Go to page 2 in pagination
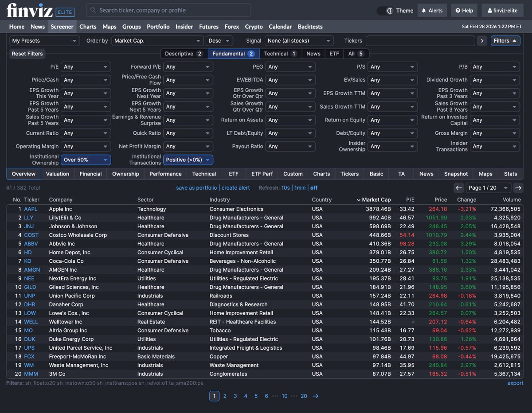Viewport: 532px width, 413px height. pyautogui.click(x=225, y=396)
